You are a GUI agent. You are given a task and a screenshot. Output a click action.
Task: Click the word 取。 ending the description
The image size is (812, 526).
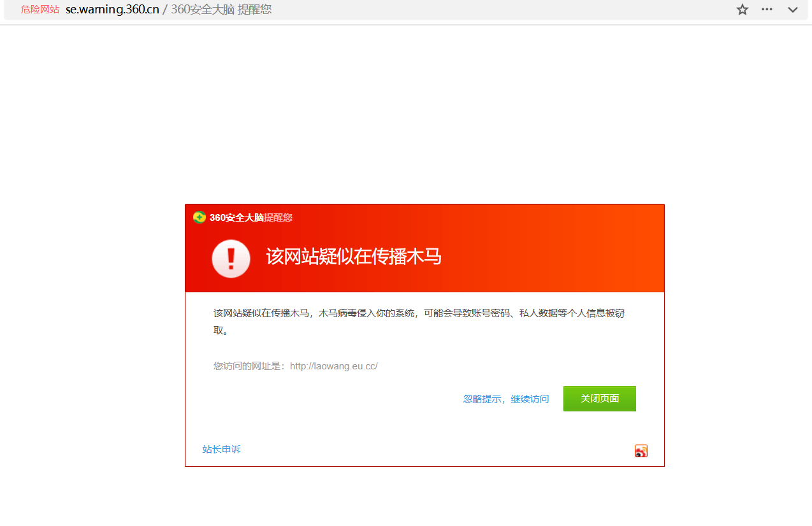[221, 331]
